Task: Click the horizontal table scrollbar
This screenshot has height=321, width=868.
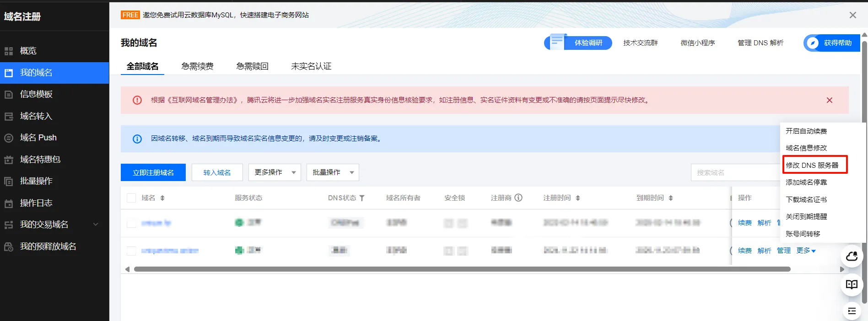Action: [462, 269]
